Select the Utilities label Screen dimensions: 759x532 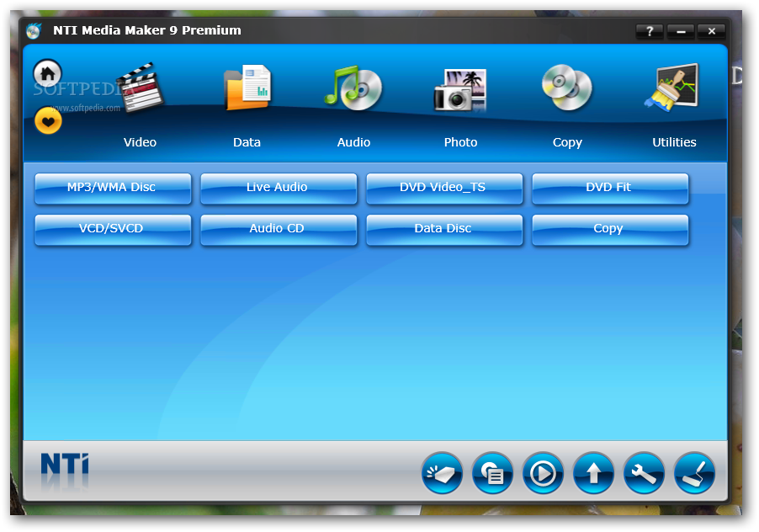pos(674,142)
